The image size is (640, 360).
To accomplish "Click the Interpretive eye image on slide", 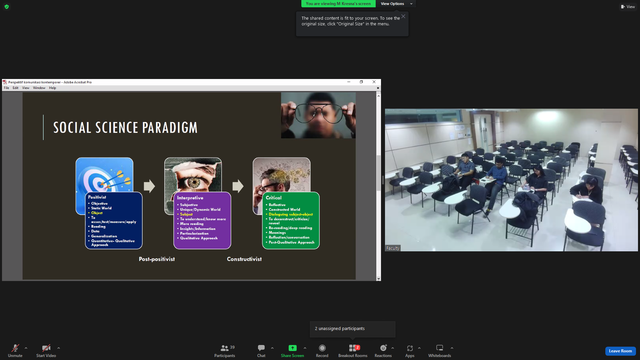I will 193,175.
